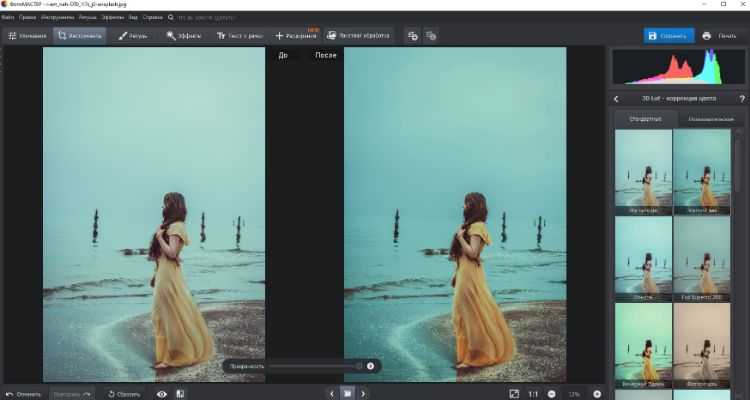Open the Инструменты menu in menu bar
The width and height of the screenshot is (750, 400).
tap(57, 17)
